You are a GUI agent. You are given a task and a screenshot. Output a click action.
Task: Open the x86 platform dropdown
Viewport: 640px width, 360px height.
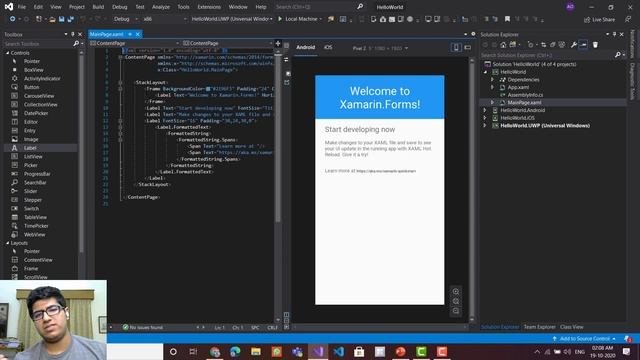pyautogui.click(x=164, y=19)
